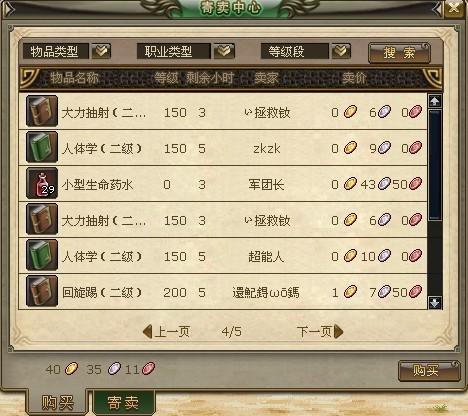Expand the 等级段 dropdown arrow
468x416 pixels.
[x=341, y=51]
